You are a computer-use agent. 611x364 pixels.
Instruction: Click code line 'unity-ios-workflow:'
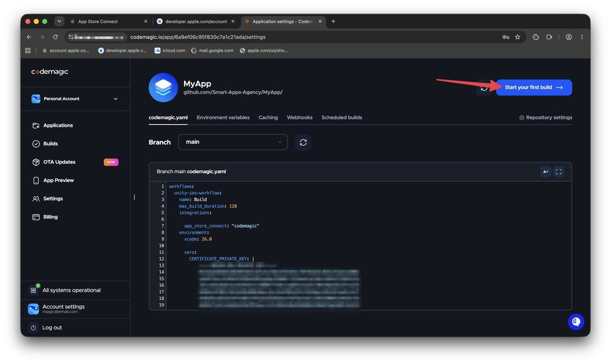[x=197, y=193]
